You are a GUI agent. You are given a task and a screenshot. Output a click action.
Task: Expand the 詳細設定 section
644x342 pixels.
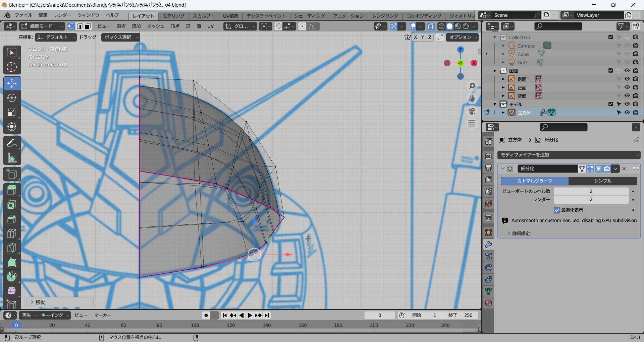(521, 233)
